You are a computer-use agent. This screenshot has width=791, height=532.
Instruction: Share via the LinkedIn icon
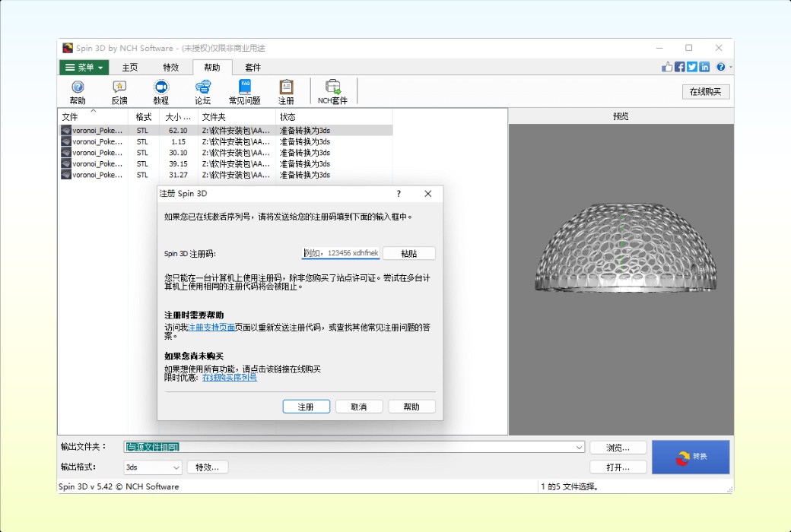(704, 67)
